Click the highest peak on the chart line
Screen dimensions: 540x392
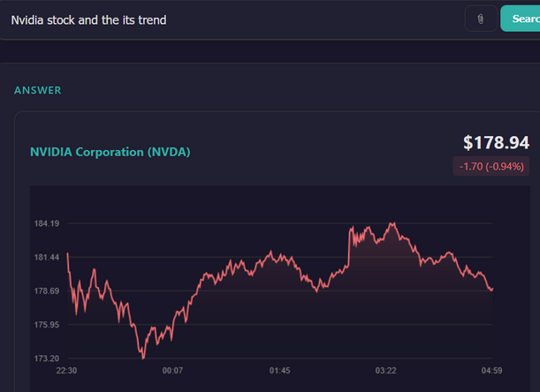(x=392, y=224)
